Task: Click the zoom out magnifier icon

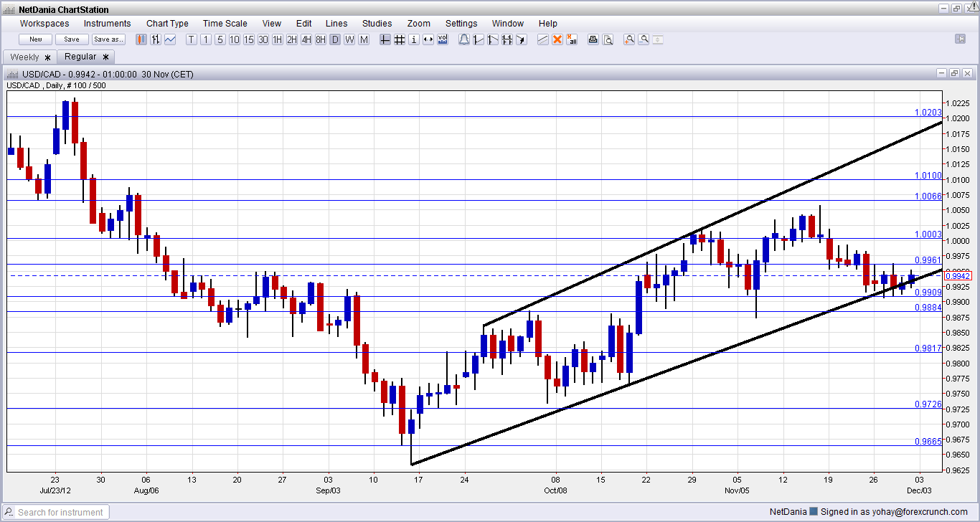Action: [x=644, y=39]
